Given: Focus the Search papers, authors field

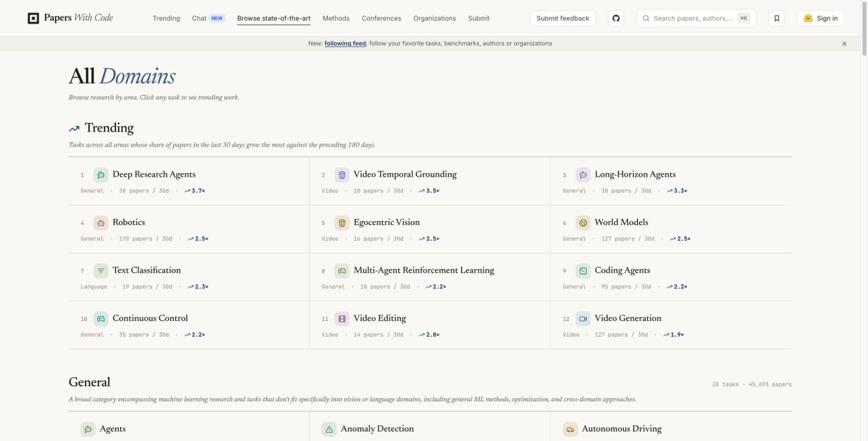Looking at the screenshot, I should tap(696, 18).
